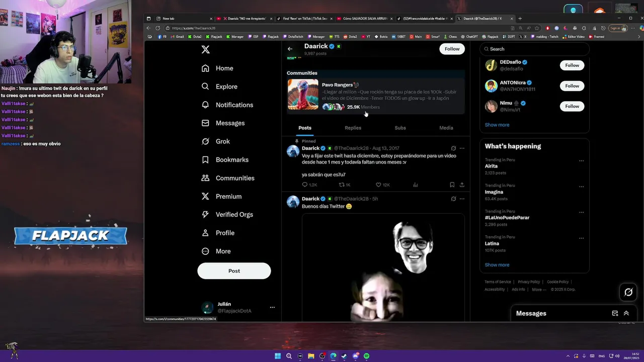This screenshot has height=362, width=644.
Task: Switch to the 'Find flavv on TikTok' tab
Action: pyautogui.click(x=305, y=19)
